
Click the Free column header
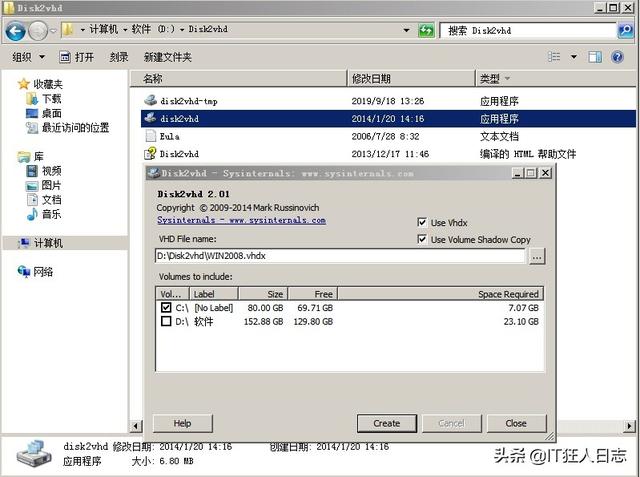313,294
